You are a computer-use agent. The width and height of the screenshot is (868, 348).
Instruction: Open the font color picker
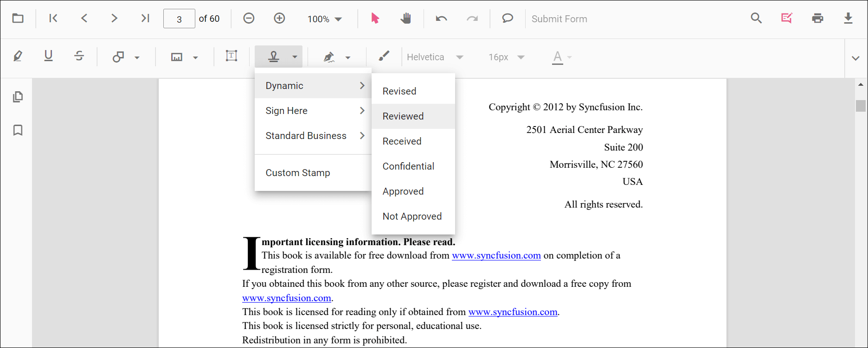[562, 57]
